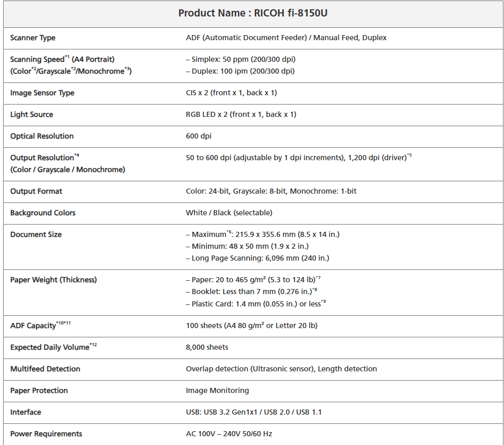Viewport: 504px width, 445px height.
Task: Click footnote *5 after 1,200 dpi (driver)
Action: point(409,155)
